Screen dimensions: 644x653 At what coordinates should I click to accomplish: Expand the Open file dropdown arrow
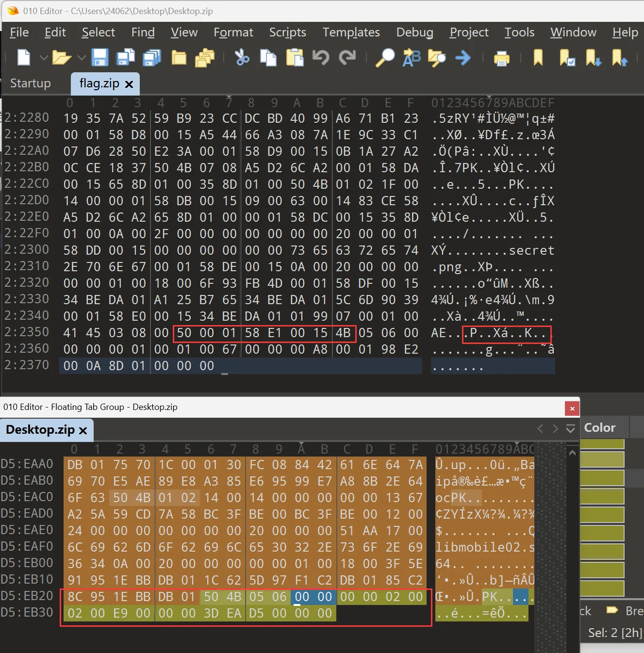point(82,58)
